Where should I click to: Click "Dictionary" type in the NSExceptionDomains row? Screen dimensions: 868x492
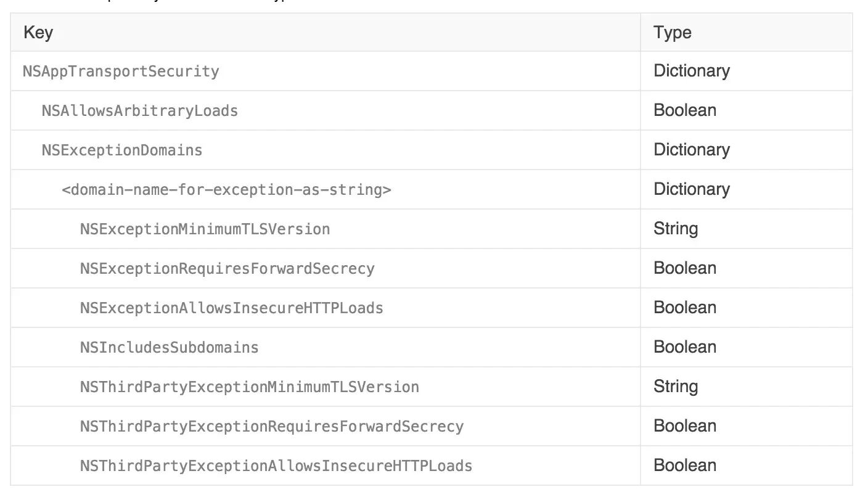692,150
